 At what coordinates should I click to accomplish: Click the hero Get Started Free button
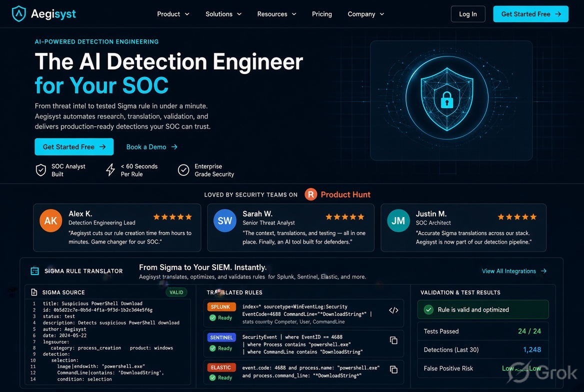(74, 147)
